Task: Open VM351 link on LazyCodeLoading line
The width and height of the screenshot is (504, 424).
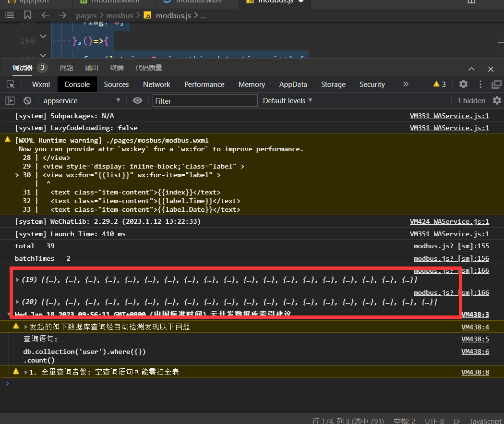Action: (449, 128)
